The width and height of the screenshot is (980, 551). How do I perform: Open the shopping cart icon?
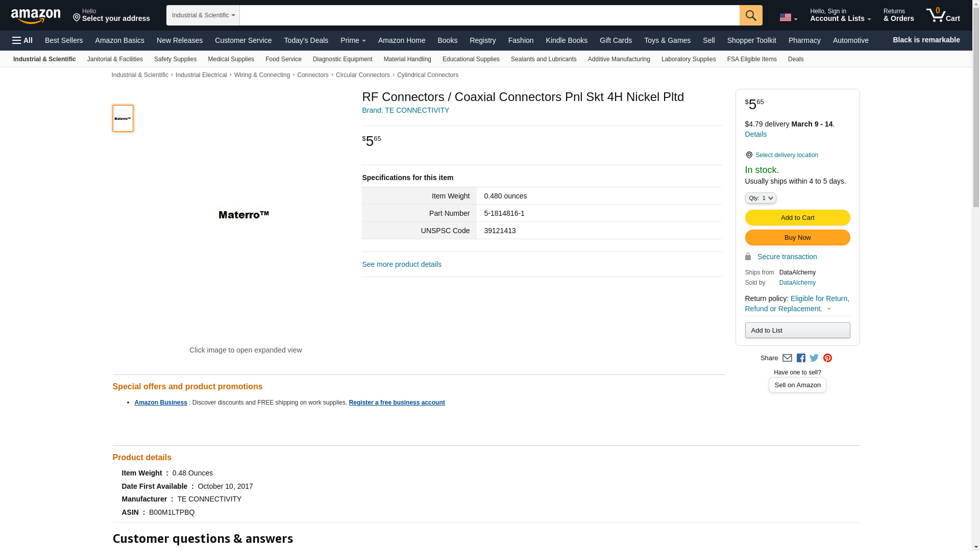click(x=943, y=15)
